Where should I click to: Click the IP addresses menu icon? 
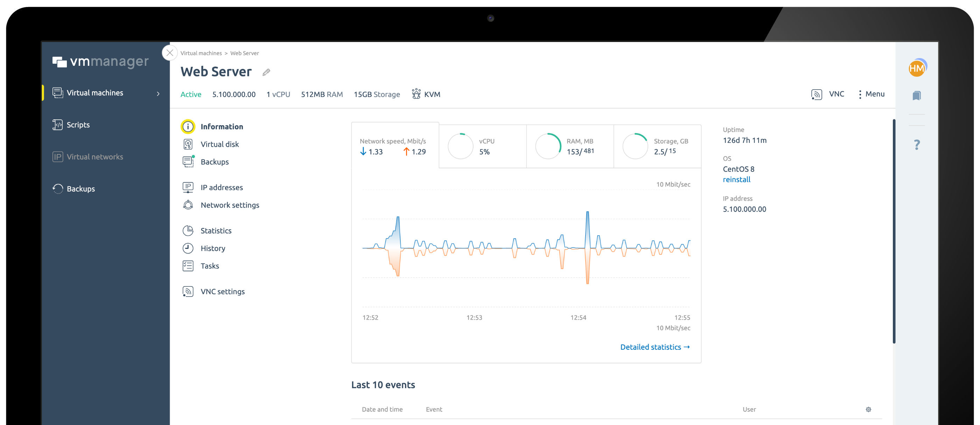pyautogui.click(x=187, y=187)
